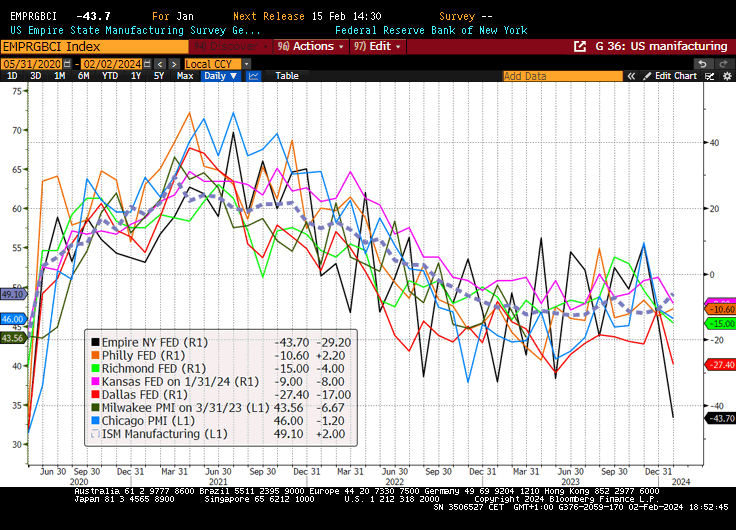Click the undo arrow icon
Viewport: 736px width, 530px height.
pyautogui.click(x=702, y=64)
